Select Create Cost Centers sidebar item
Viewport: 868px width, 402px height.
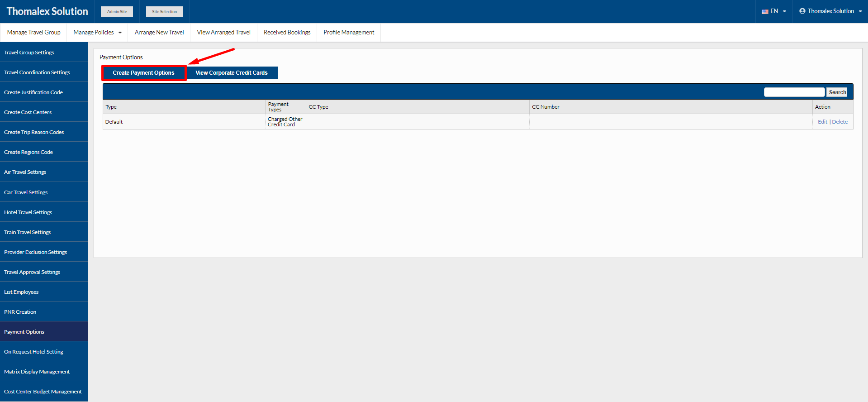[x=44, y=112]
